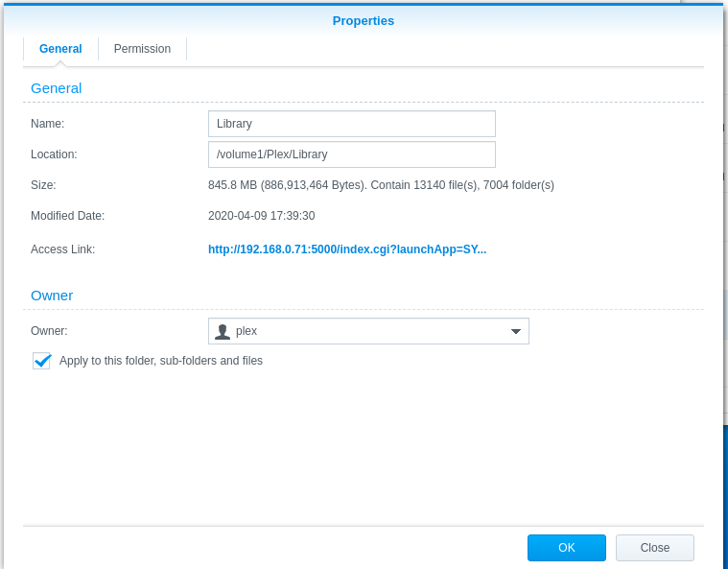Click the user icon beside plex
Viewport: 728px width, 569px height.
(223, 331)
